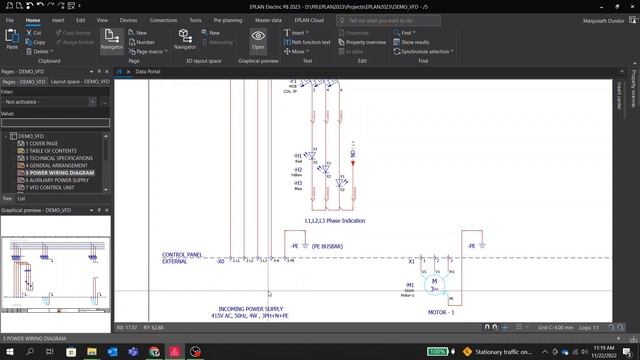Open the Insert text dropdown arrow
640x360 pixels.
click(x=307, y=33)
